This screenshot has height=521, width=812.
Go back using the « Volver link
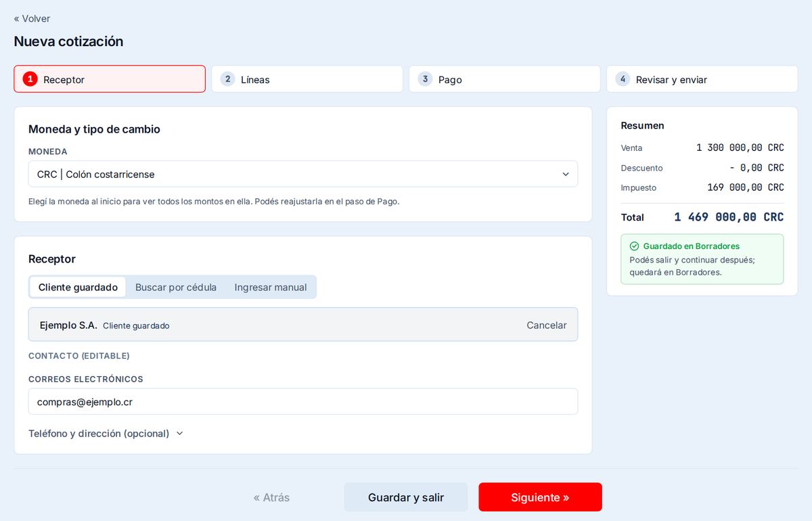point(32,18)
